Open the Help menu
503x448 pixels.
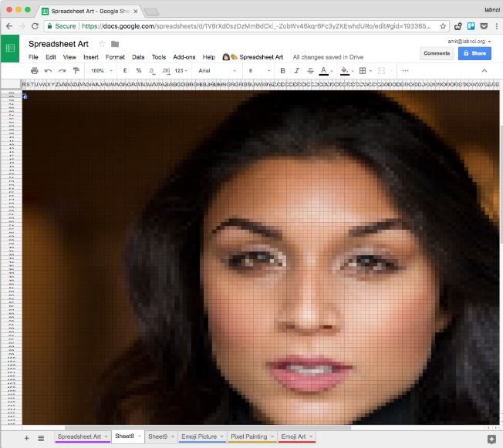[x=209, y=57]
